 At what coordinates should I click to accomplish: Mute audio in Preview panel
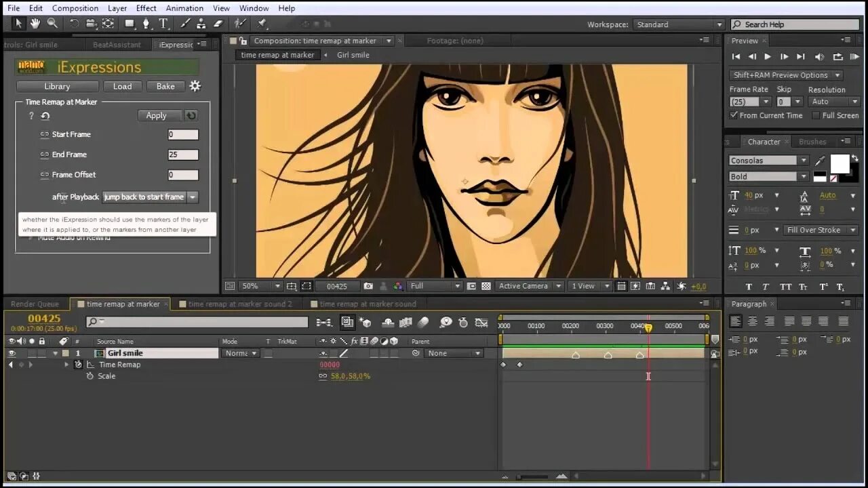click(819, 57)
